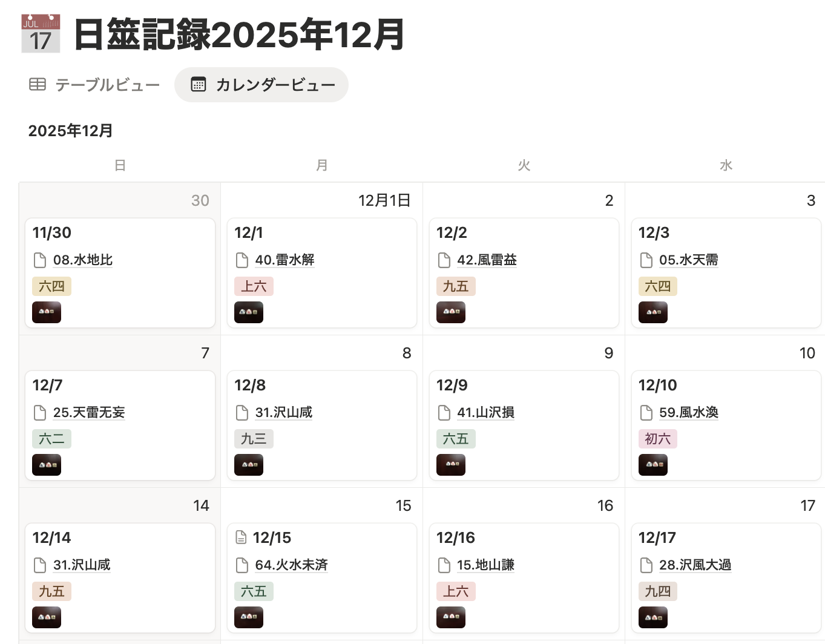Open the 25.天雷无妄 page link
This screenshot has height=644, width=825.
coord(89,413)
